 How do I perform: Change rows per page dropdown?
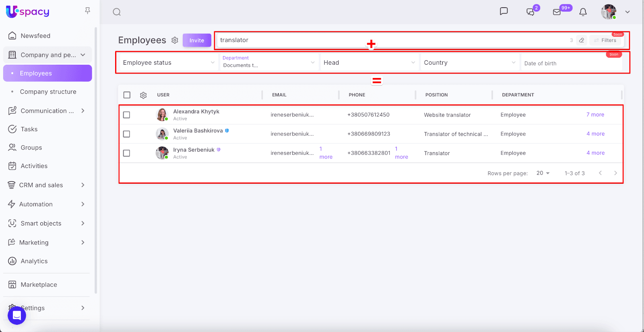543,173
